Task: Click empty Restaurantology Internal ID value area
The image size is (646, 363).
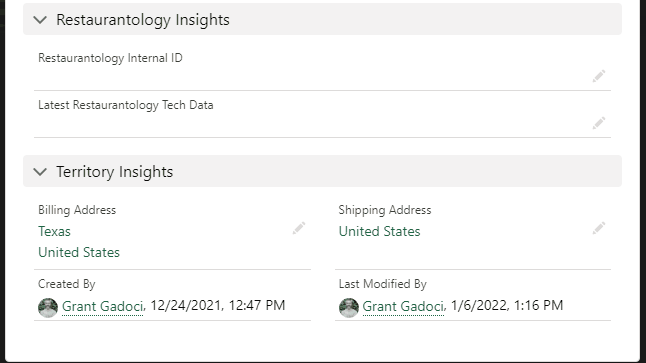Action: [x=313, y=77]
